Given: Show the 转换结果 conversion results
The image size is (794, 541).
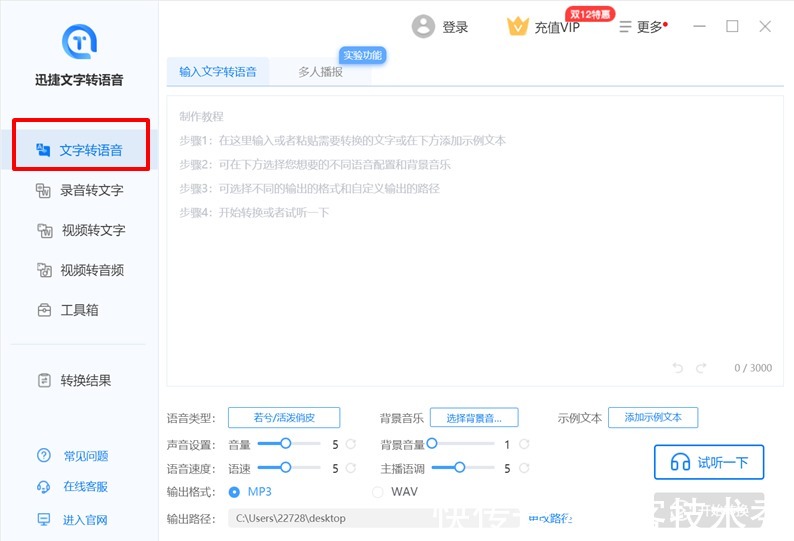Looking at the screenshot, I should (x=74, y=380).
